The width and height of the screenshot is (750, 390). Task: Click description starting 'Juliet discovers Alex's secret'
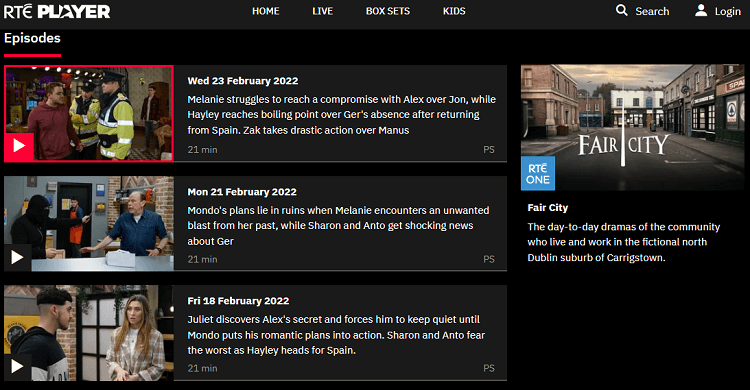pyautogui.click(x=336, y=335)
